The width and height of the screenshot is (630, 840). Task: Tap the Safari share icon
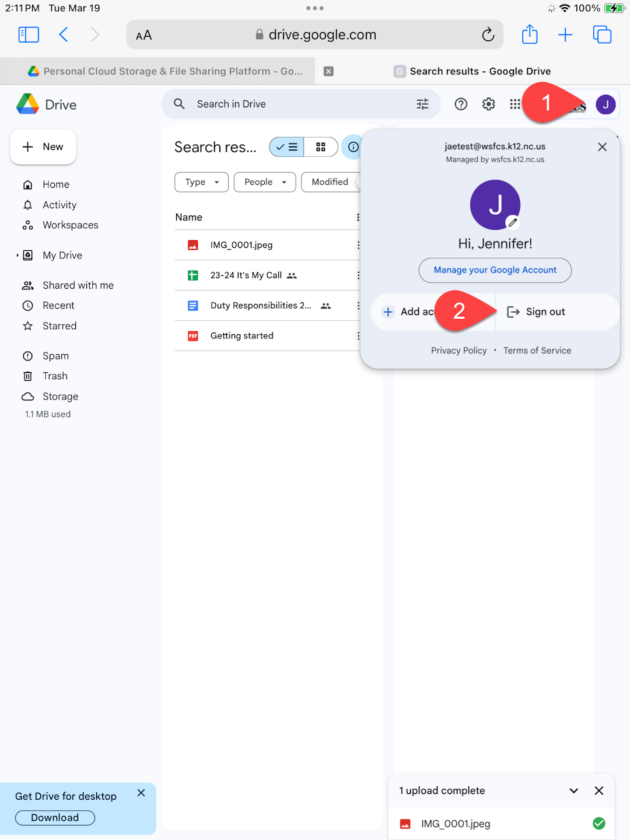click(x=530, y=34)
